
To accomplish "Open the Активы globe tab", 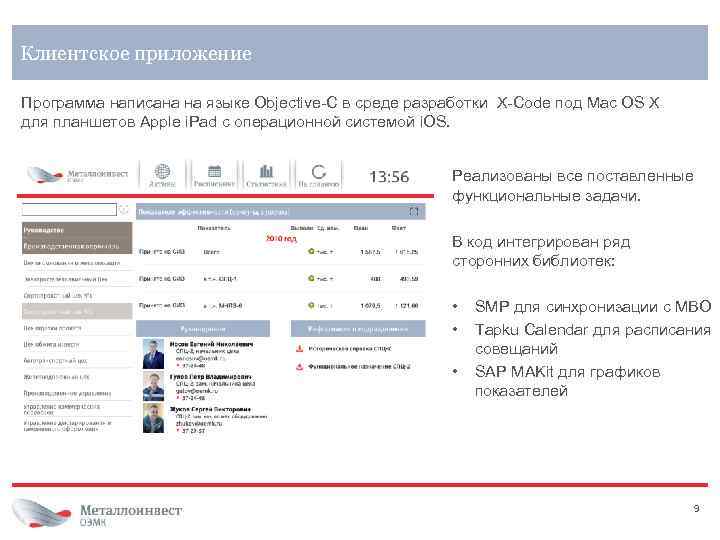I will point(162,175).
